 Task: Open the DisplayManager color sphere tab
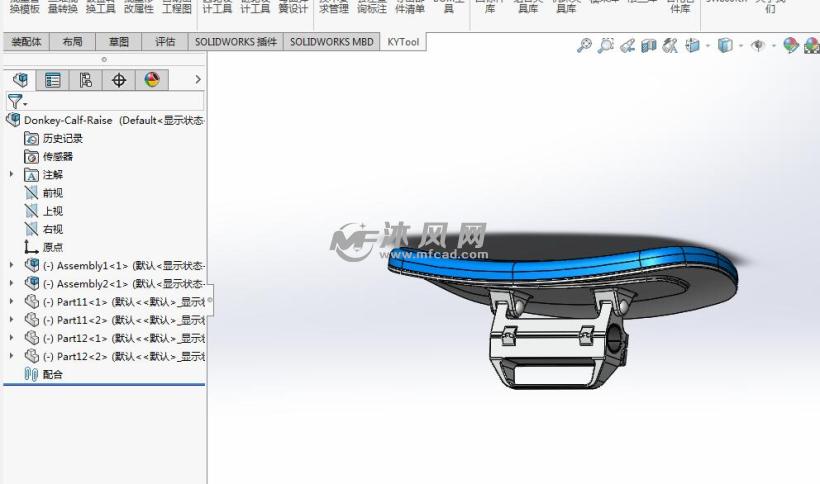click(x=152, y=80)
